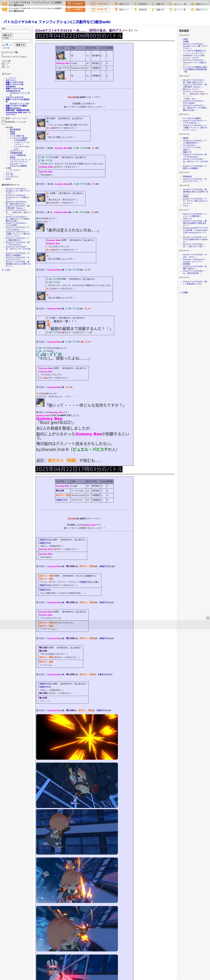The image size is (210, 980).
Task: Select the 'and' radio button
Action: [7, 45]
